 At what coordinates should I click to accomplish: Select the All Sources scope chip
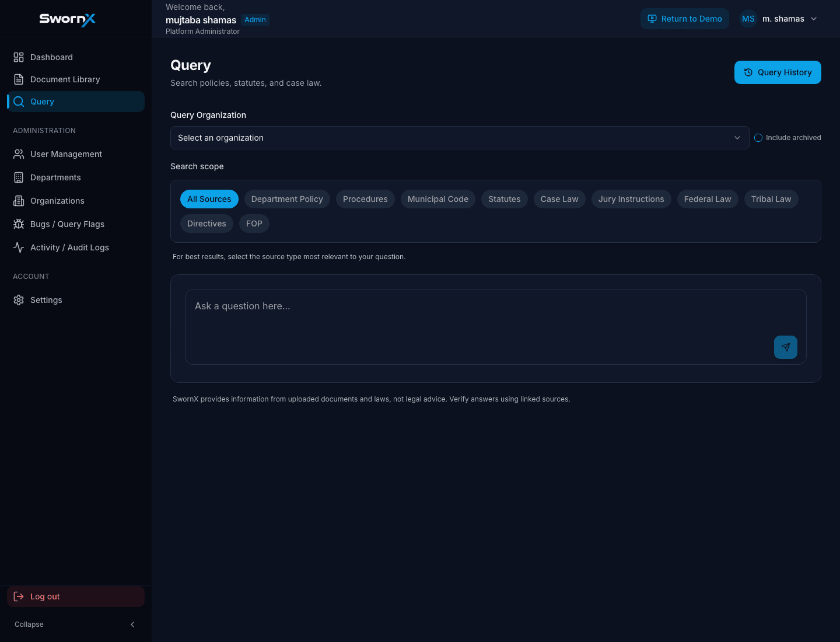[x=209, y=199]
